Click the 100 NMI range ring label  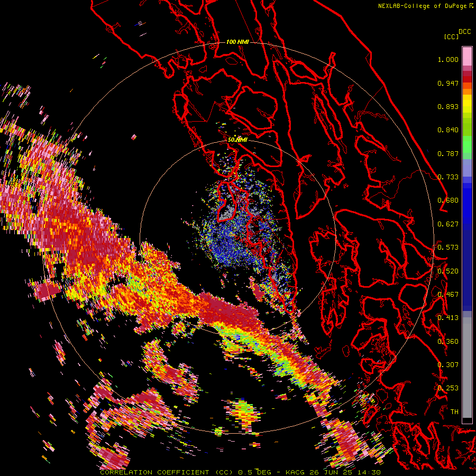tap(237, 42)
